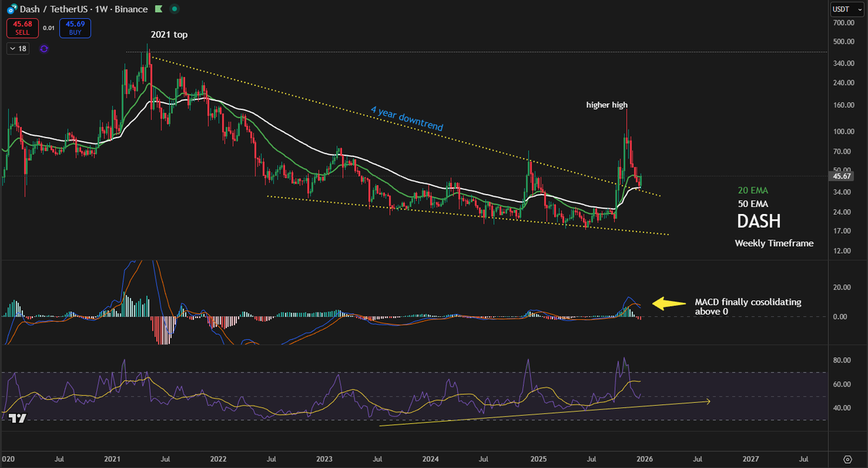Click the TradingView logo watermark link
Viewport: 868px width, 468px height.
click(x=18, y=418)
